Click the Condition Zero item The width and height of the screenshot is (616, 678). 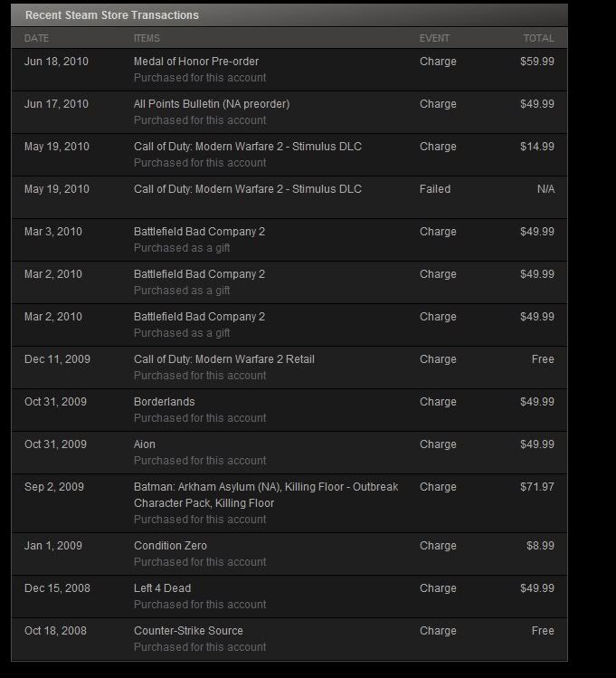(x=170, y=546)
